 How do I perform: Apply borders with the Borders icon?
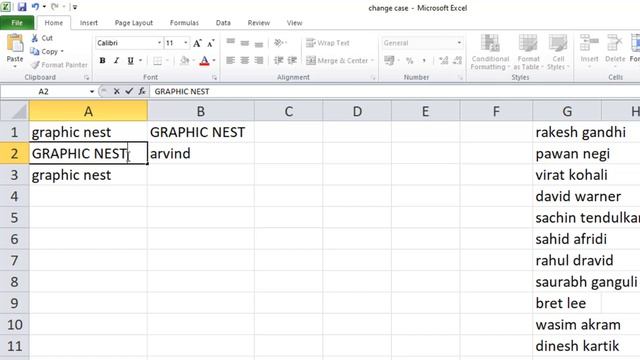click(157, 60)
